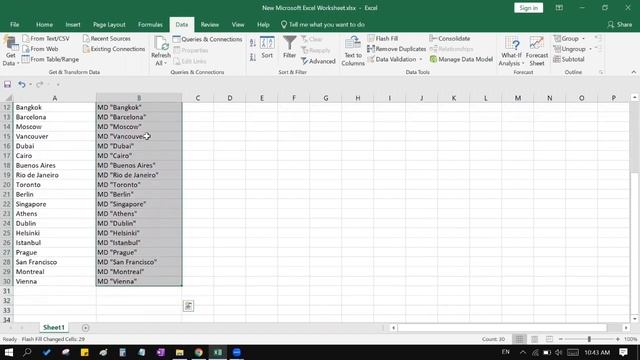Expand Refresh All dropdown arrow

[x=165, y=63]
